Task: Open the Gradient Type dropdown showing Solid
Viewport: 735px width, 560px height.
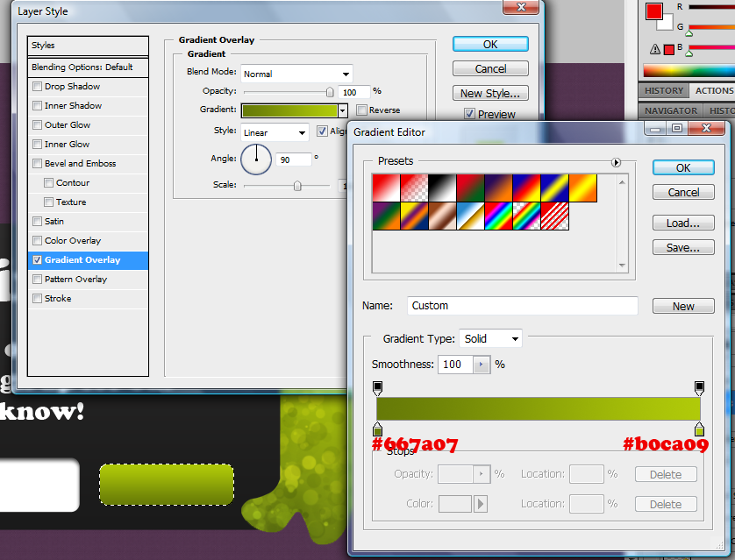Action: point(490,338)
